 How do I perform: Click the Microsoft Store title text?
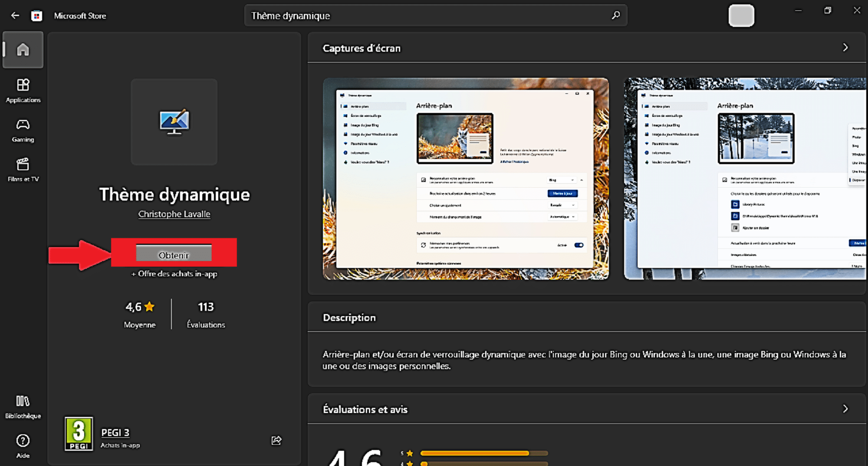pyautogui.click(x=80, y=16)
